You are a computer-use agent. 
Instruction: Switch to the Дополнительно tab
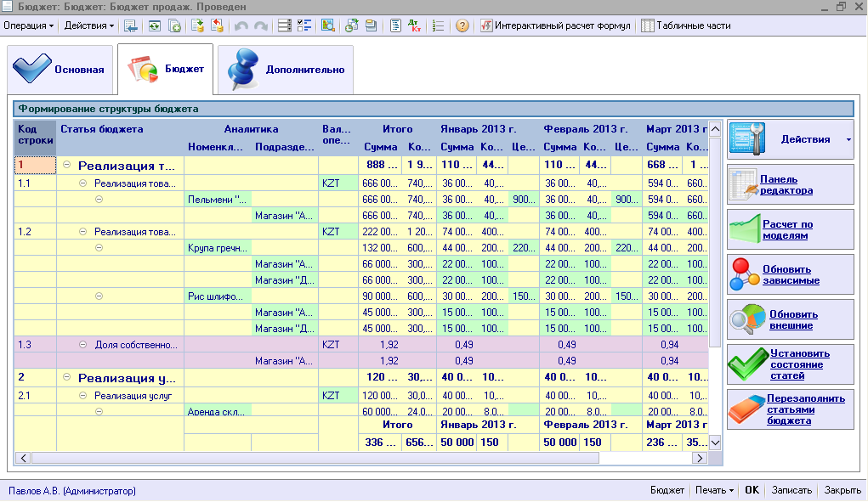point(286,70)
